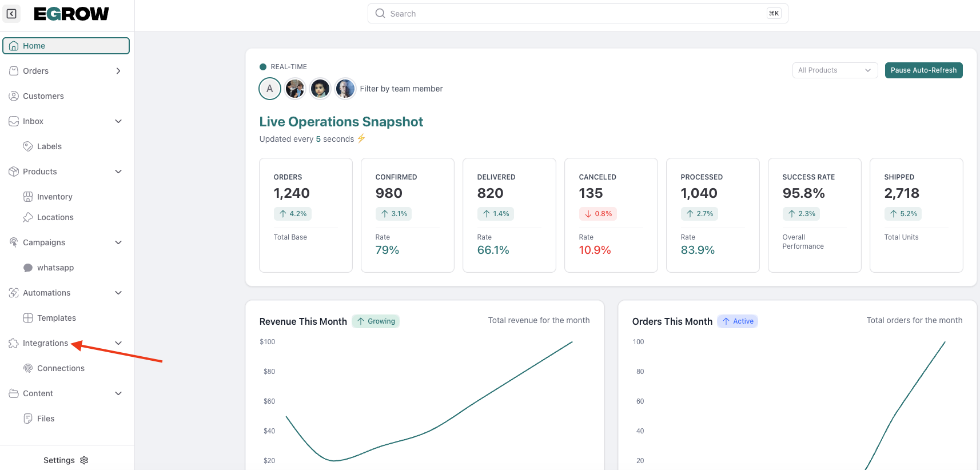The width and height of the screenshot is (980, 470).
Task: Open the Customers page
Action: (x=43, y=96)
